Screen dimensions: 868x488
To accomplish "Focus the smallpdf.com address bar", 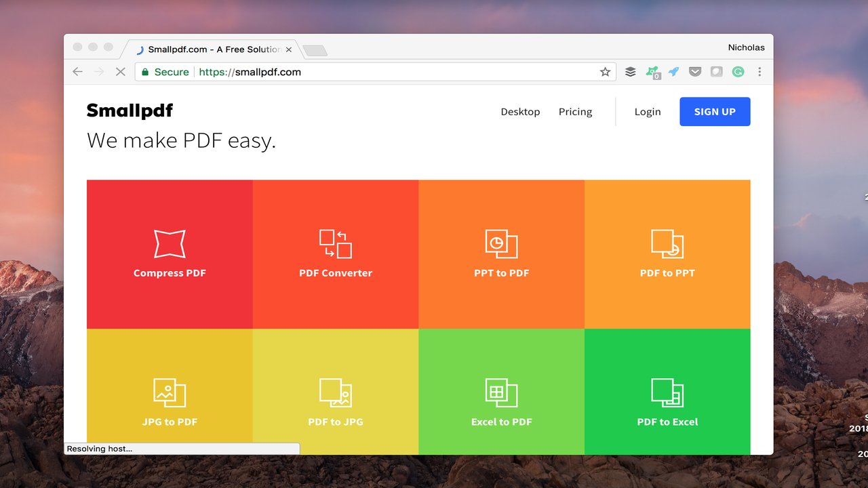I will [375, 72].
